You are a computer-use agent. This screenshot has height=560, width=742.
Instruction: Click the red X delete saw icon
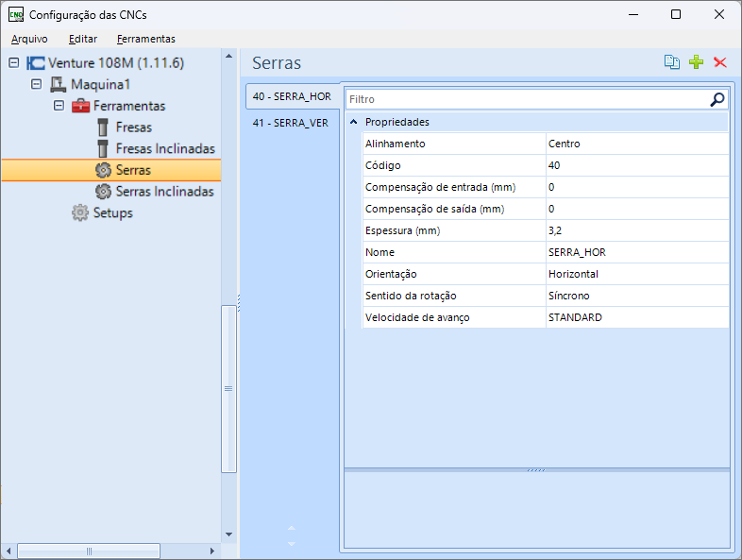(x=720, y=62)
